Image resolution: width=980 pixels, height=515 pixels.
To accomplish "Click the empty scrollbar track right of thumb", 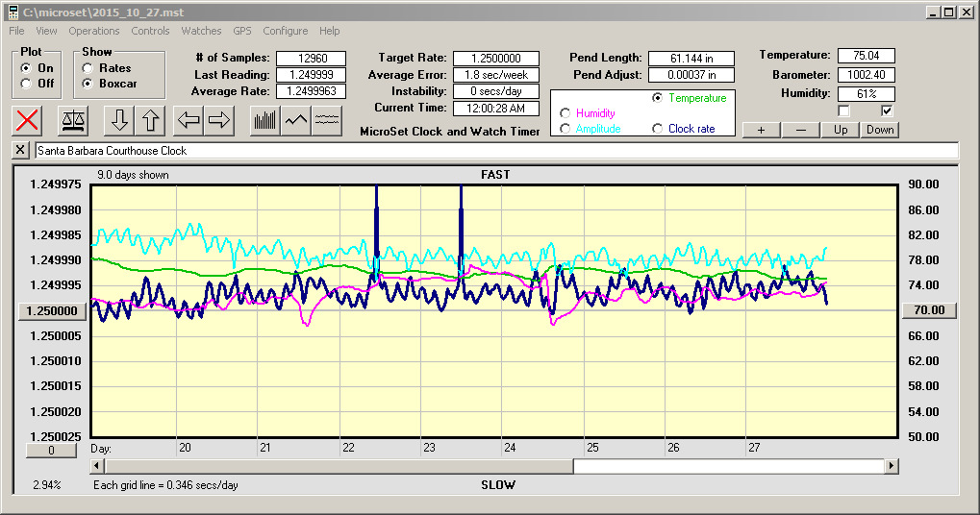I will (x=729, y=466).
